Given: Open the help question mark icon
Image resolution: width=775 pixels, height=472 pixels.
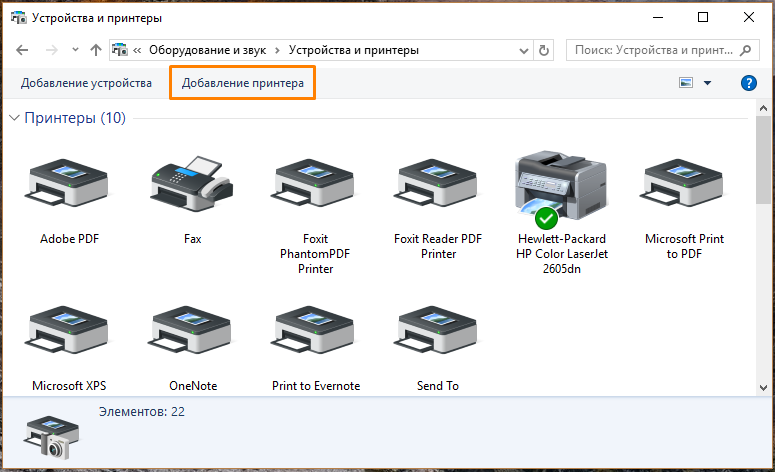Looking at the screenshot, I should click(x=747, y=83).
